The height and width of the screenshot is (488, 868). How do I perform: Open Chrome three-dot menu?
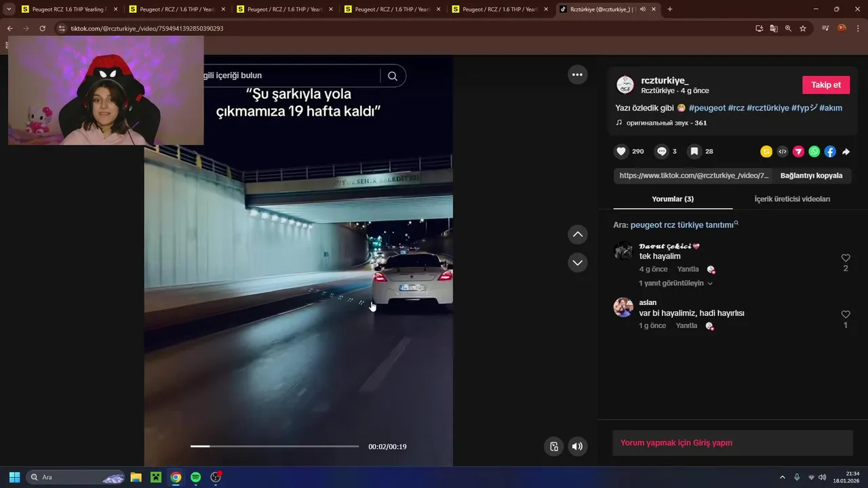pos(858,28)
